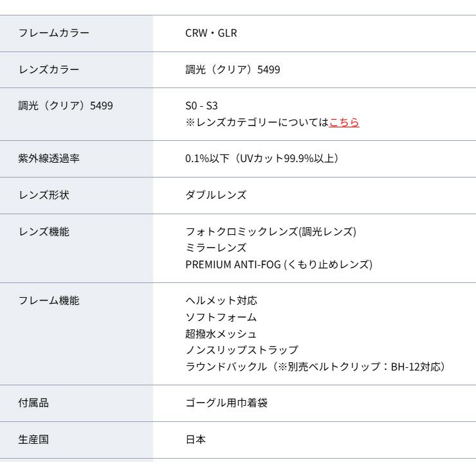This screenshot has height=476, width=476.
Task: Click the ラウンドバックル BH-12対応 line
Action: click(x=315, y=367)
